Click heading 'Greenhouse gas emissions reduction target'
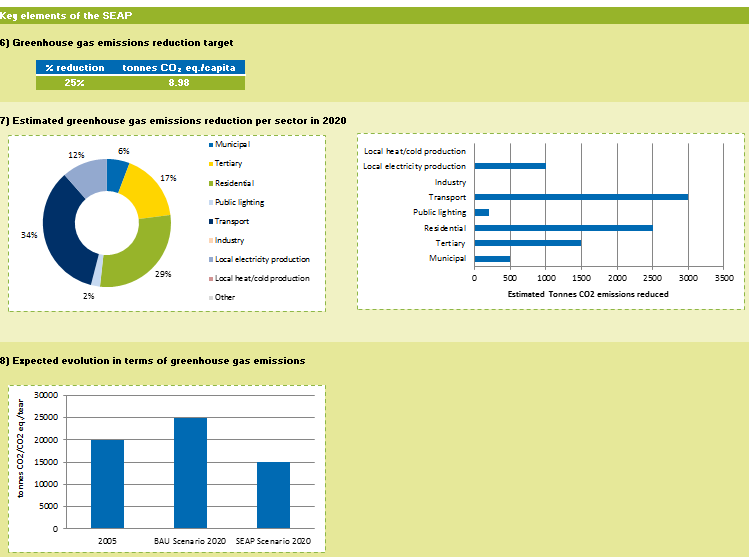This screenshot has height=557, width=749. 123,43
